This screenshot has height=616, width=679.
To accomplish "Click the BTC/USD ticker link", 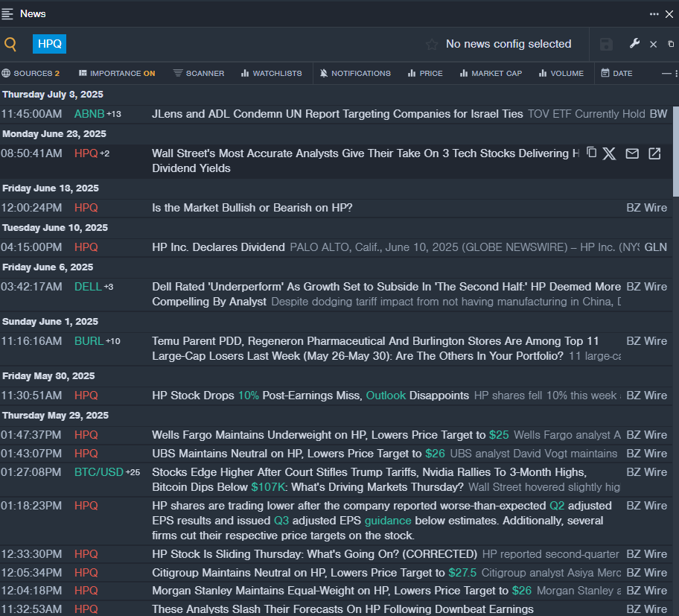I will [x=99, y=472].
